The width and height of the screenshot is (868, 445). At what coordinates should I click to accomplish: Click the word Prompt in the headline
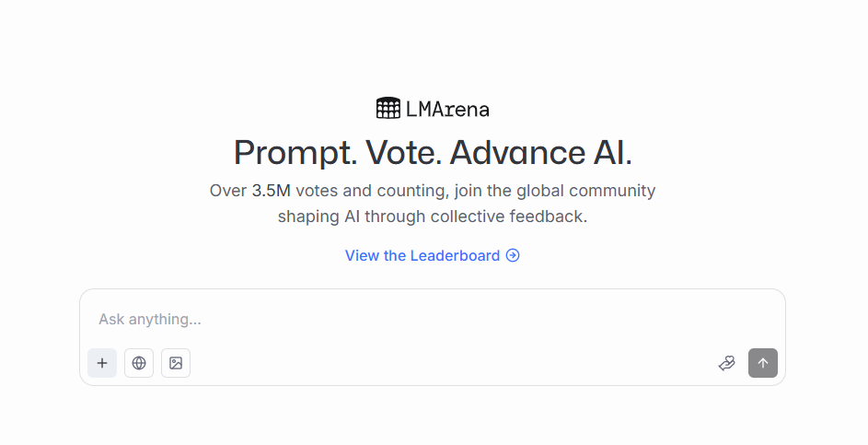(295, 152)
